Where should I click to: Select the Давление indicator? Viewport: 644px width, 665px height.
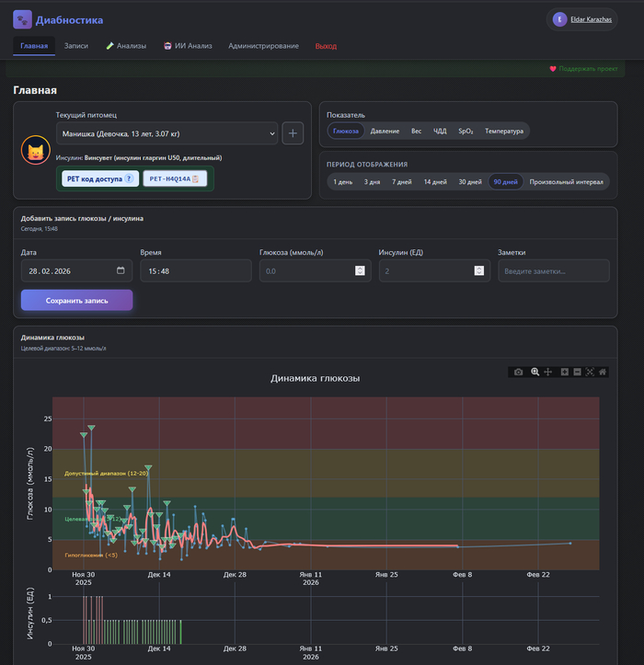pos(385,132)
